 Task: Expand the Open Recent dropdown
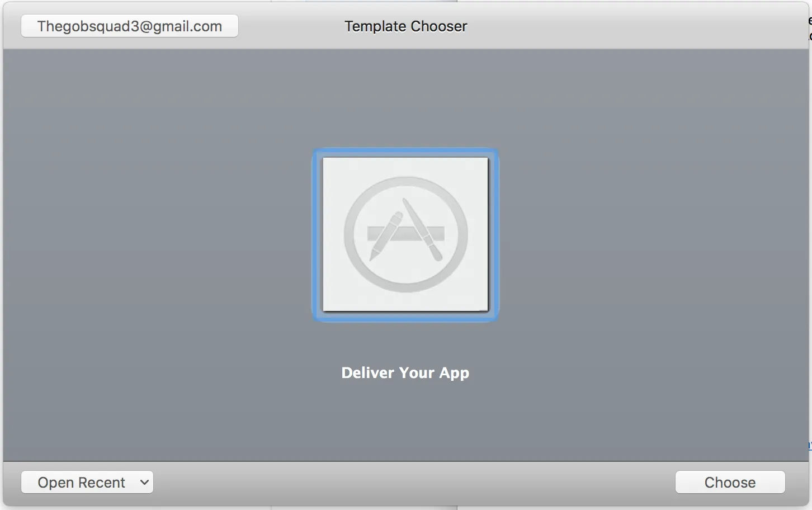point(87,482)
